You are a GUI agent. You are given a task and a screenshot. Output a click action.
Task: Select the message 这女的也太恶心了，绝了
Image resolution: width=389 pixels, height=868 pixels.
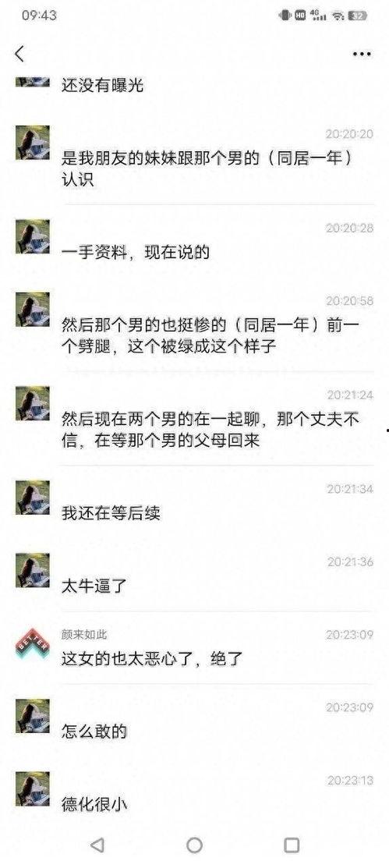tap(152, 659)
